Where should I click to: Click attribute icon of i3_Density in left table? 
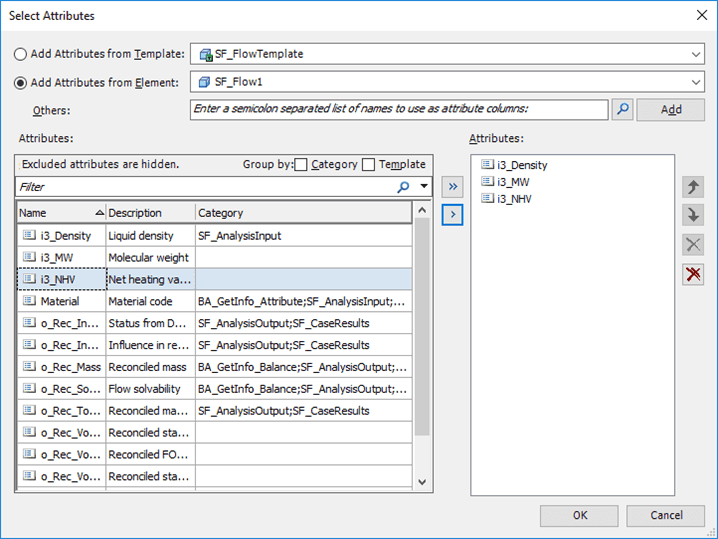[29, 235]
